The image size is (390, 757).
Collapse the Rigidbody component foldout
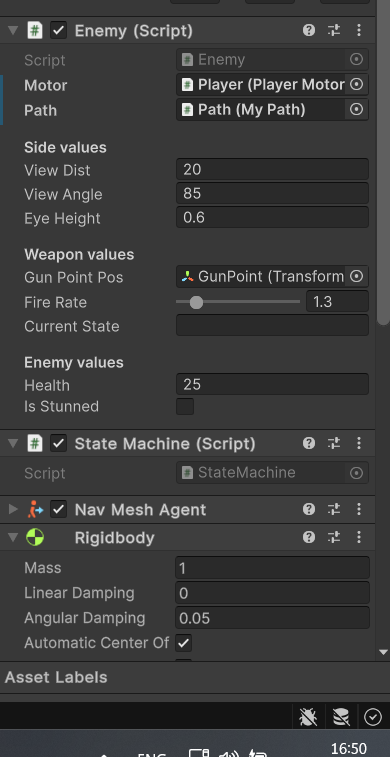13,537
